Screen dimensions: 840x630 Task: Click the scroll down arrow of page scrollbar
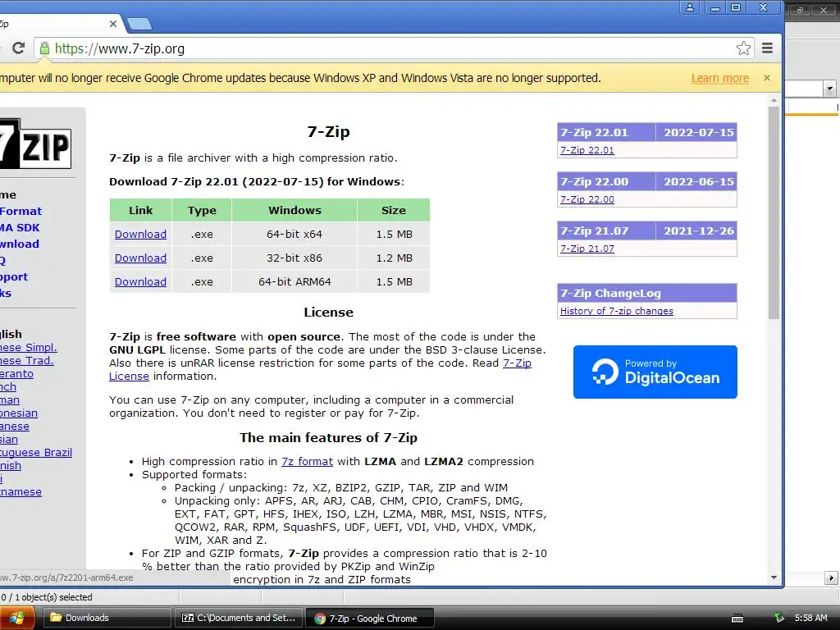coord(774,577)
